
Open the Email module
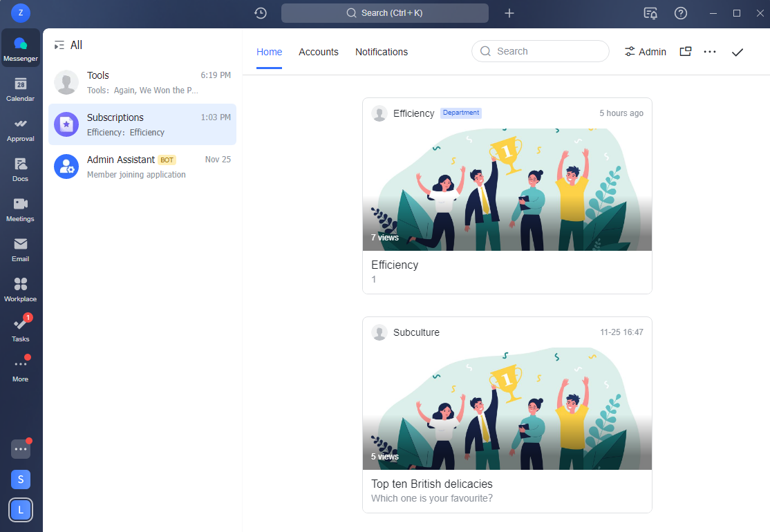click(20, 250)
